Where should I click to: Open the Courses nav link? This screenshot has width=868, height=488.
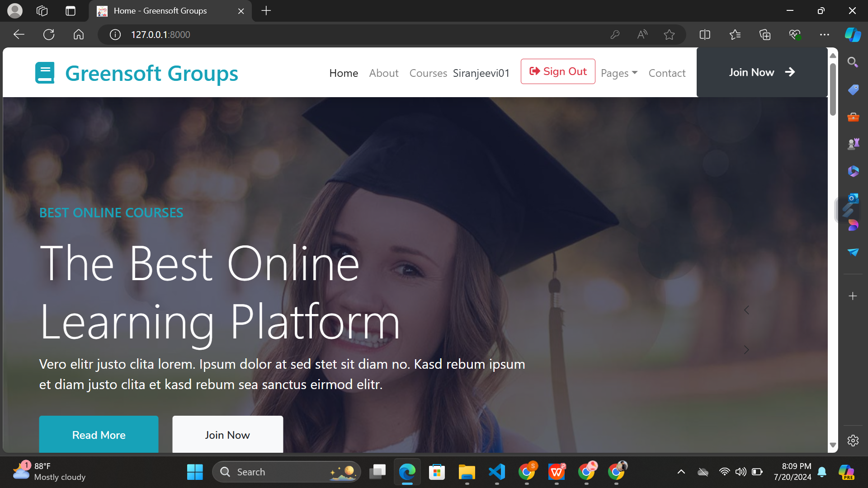click(x=428, y=73)
